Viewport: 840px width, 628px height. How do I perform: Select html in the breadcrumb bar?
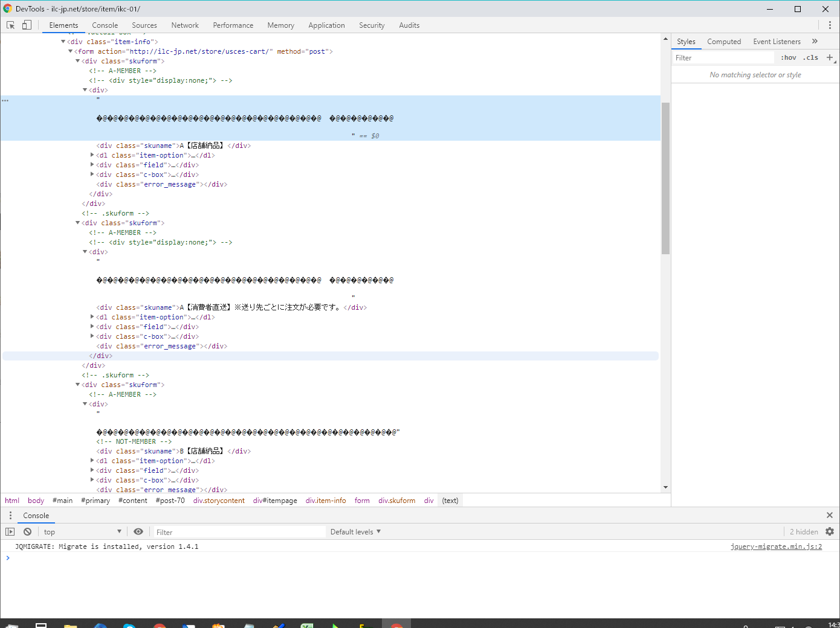(x=12, y=501)
